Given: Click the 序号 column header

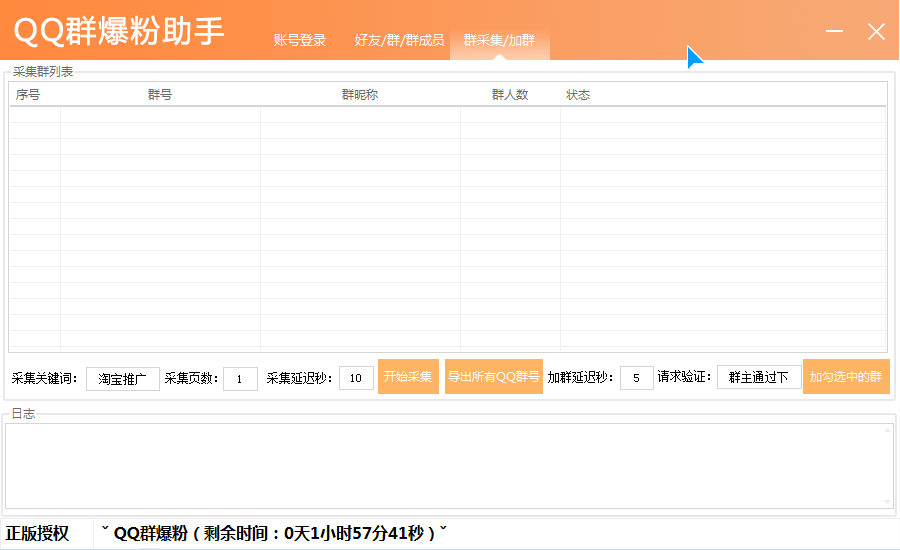Looking at the screenshot, I should tap(28, 95).
